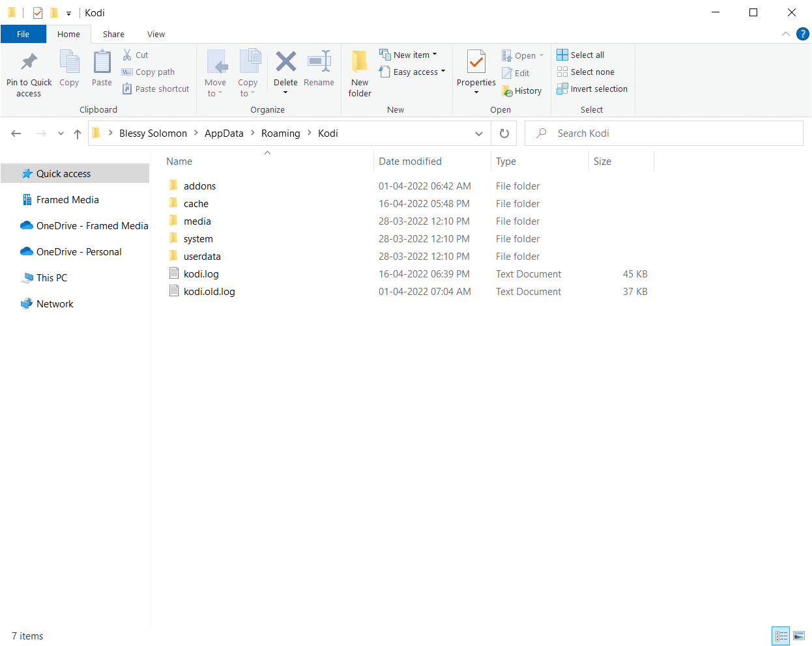Click Blessy Solomon in the address path
Screen dimensions: 812x646
tap(153, 133)
